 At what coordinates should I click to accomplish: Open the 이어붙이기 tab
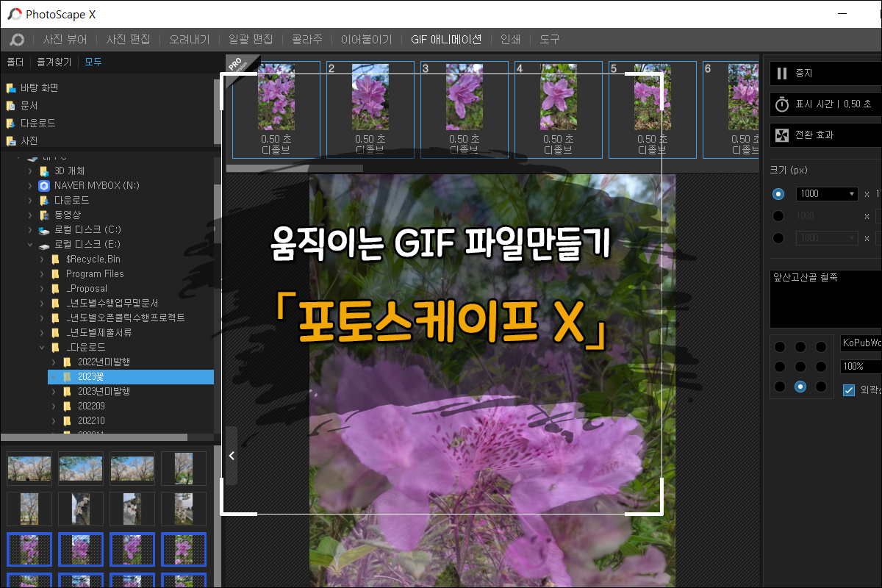367,40
